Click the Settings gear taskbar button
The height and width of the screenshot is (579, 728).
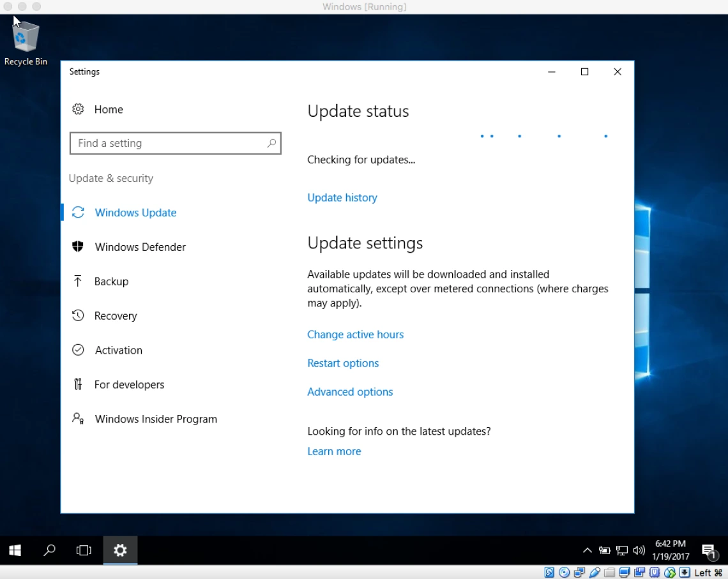(x=120, y=550)
